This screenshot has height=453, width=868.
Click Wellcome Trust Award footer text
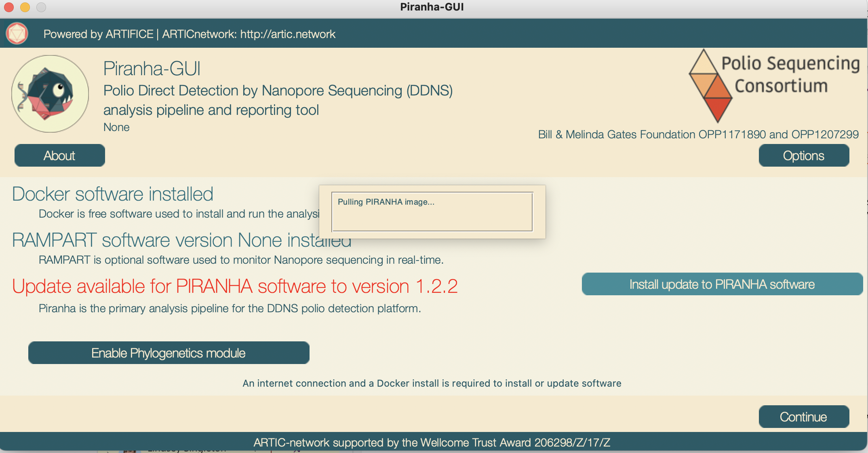pyautogui.click(x=432, y=443)
